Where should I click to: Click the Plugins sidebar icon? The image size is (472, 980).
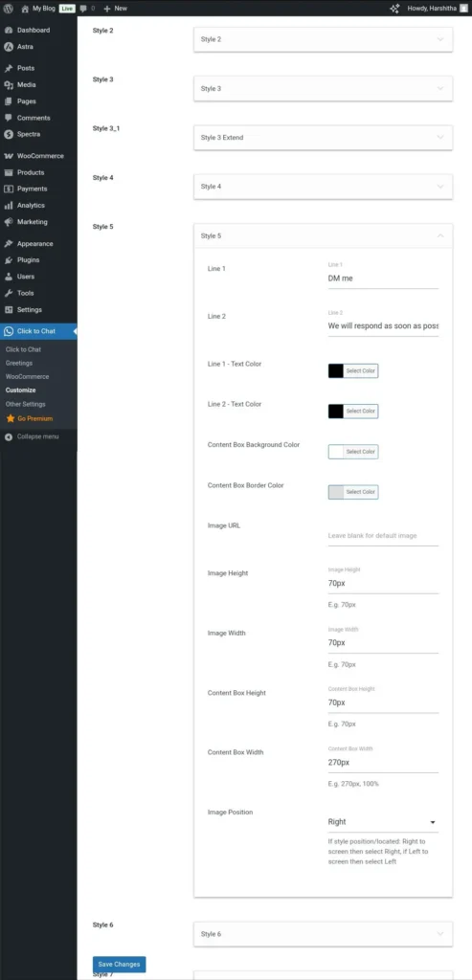[x=9, y=260]
